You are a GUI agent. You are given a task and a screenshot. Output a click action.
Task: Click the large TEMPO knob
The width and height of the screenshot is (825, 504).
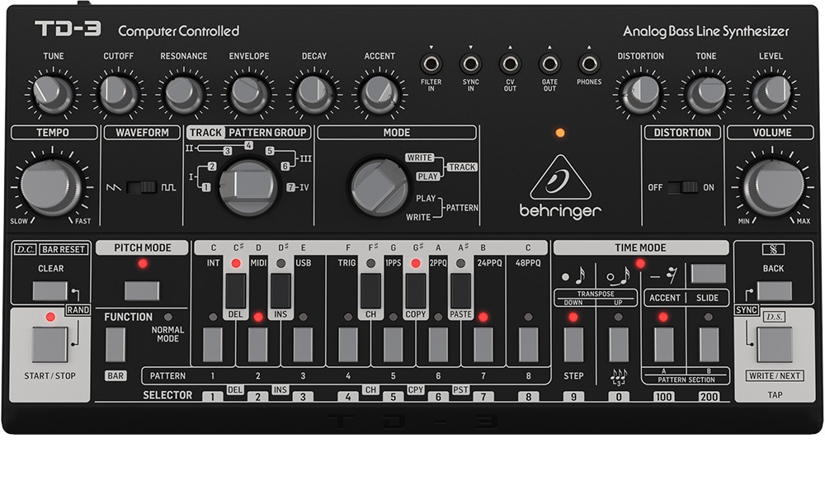point(51,187)
